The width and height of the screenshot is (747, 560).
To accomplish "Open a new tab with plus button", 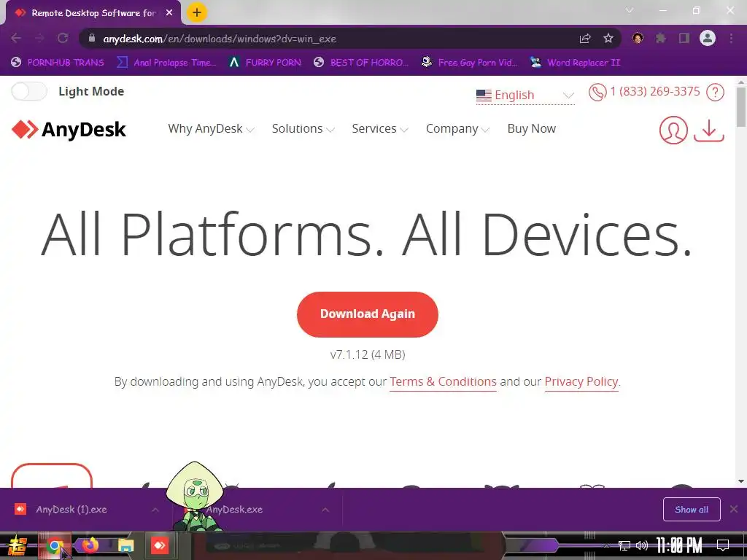I will [197, 12].
